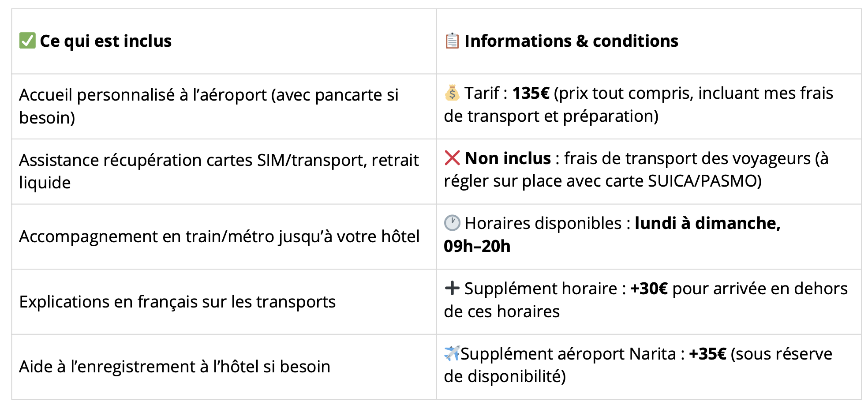Click the red cross icon beside Non inclus
The image size is (868, 405).
click(452, 158)
